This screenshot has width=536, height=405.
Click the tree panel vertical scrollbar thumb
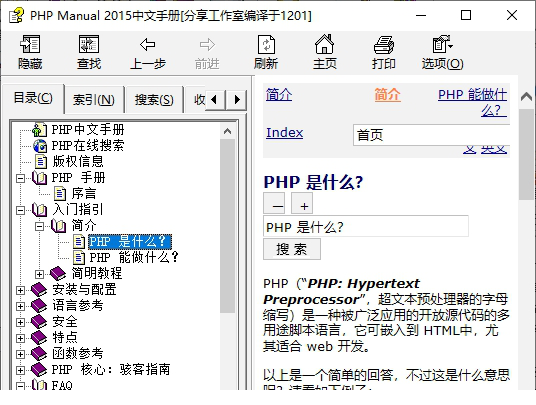pos(227,226)
